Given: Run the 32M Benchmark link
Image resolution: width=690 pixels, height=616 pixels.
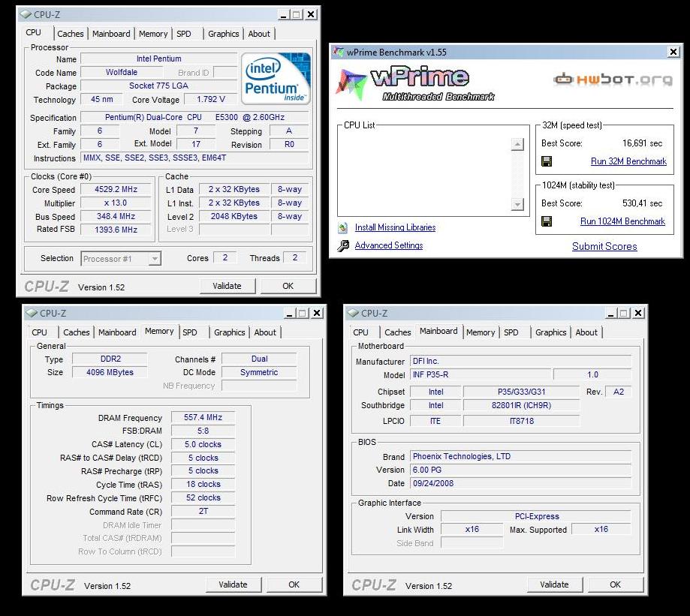Looking at the screenshot, I should click(629, 161).
